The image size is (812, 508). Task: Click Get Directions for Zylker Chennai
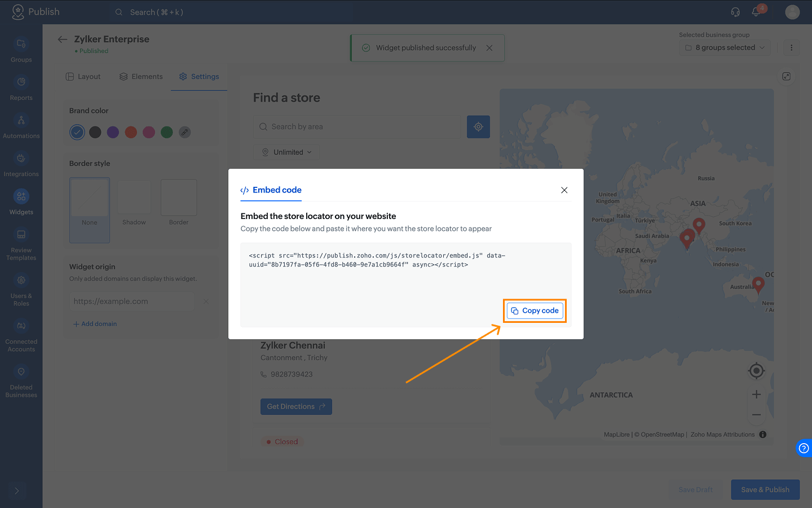pyautogui.click(x=296, y=407)
